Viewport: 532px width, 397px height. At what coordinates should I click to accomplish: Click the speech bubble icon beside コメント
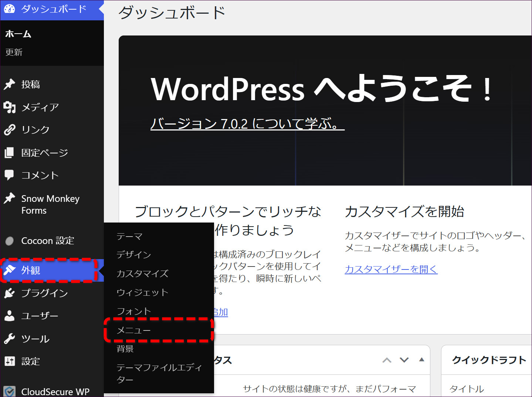[x=10, y=175]
